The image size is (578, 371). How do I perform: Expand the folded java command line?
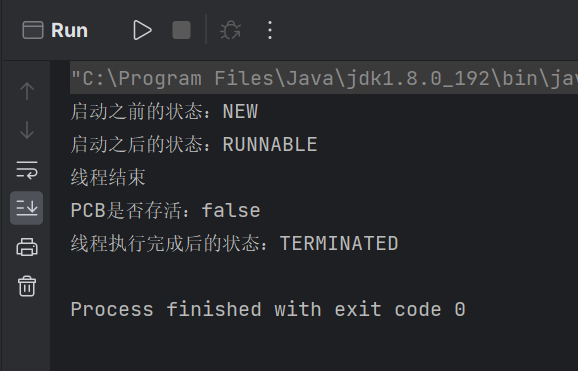pos(324,78)
